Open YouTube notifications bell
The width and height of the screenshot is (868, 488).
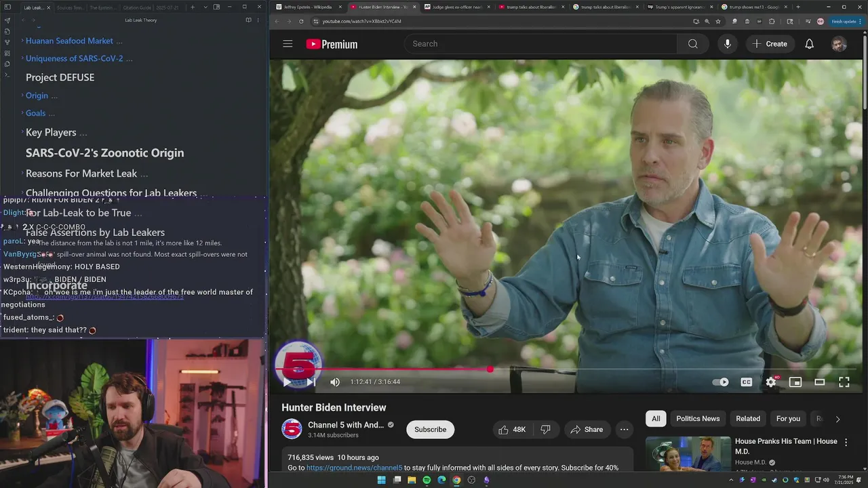(x=809, y=44)
